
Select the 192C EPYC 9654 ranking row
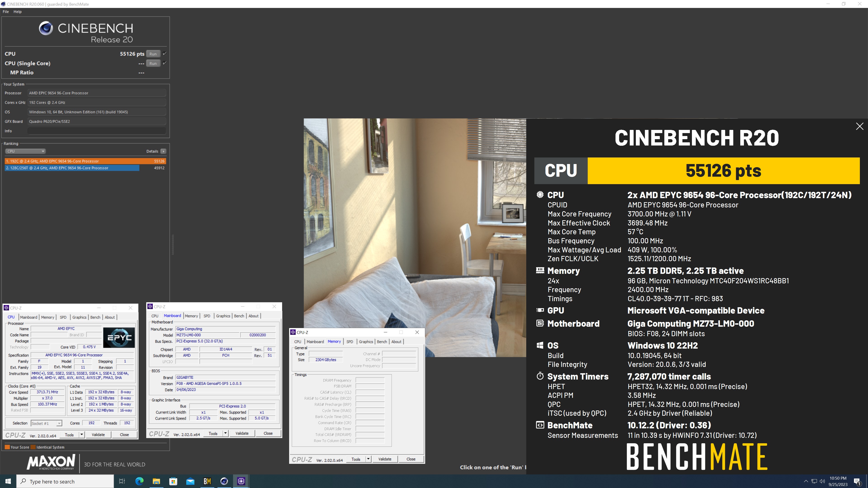(x=85, y=161)
